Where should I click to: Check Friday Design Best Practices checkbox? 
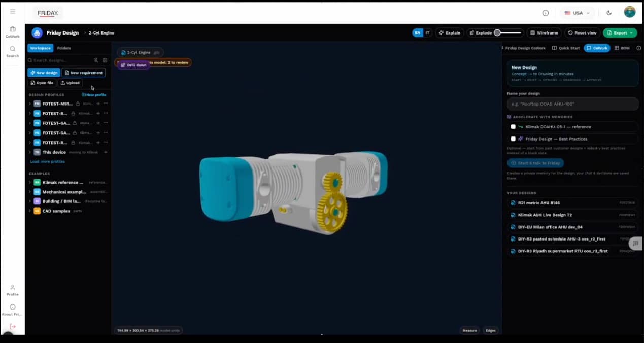tap(513, 139)
